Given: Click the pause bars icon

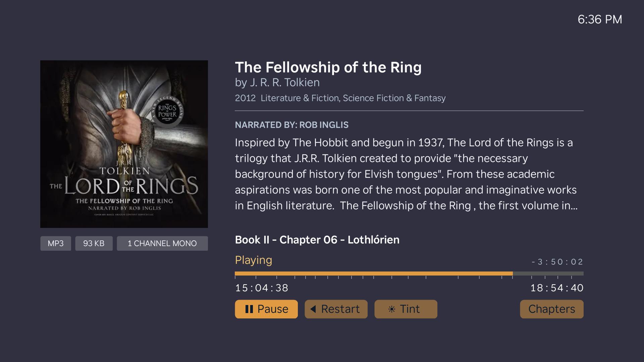Looking at the screenshot, I should point(249,309).
